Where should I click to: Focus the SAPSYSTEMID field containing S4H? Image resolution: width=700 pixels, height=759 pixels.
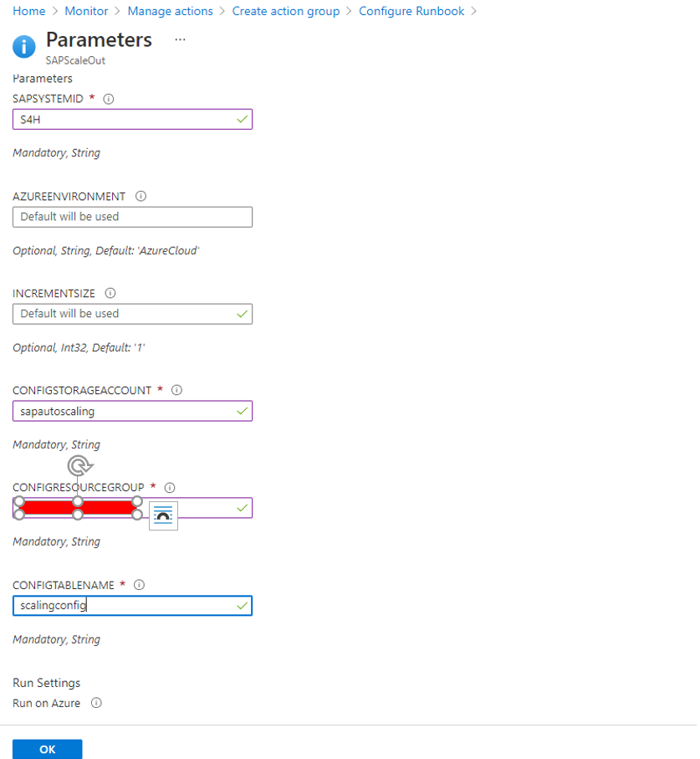132,120
